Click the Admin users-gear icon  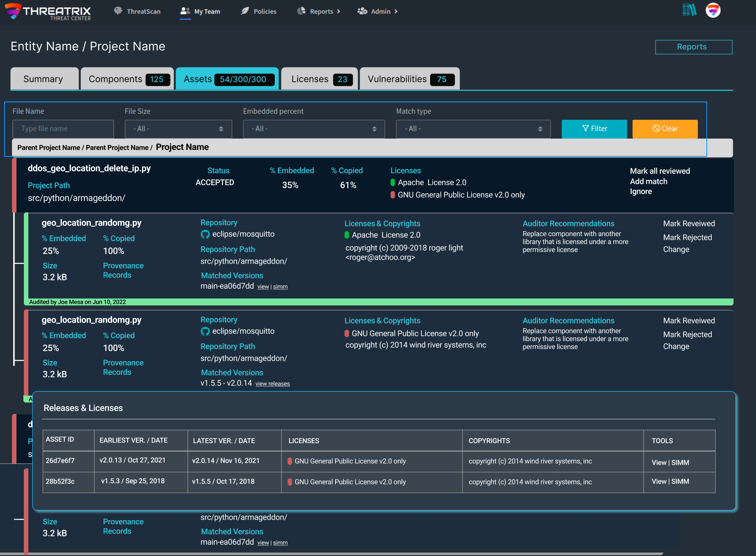pyautogui.click(x=362, y=11)
